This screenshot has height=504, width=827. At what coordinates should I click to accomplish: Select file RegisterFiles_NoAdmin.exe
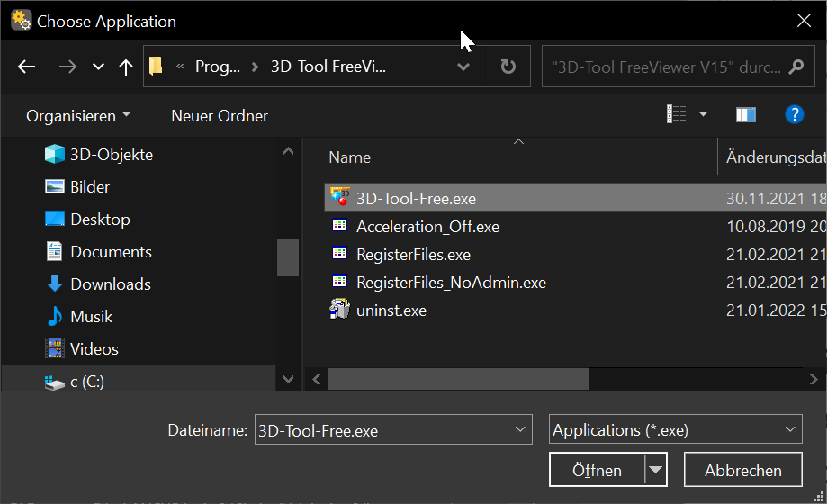click(451, 283)
